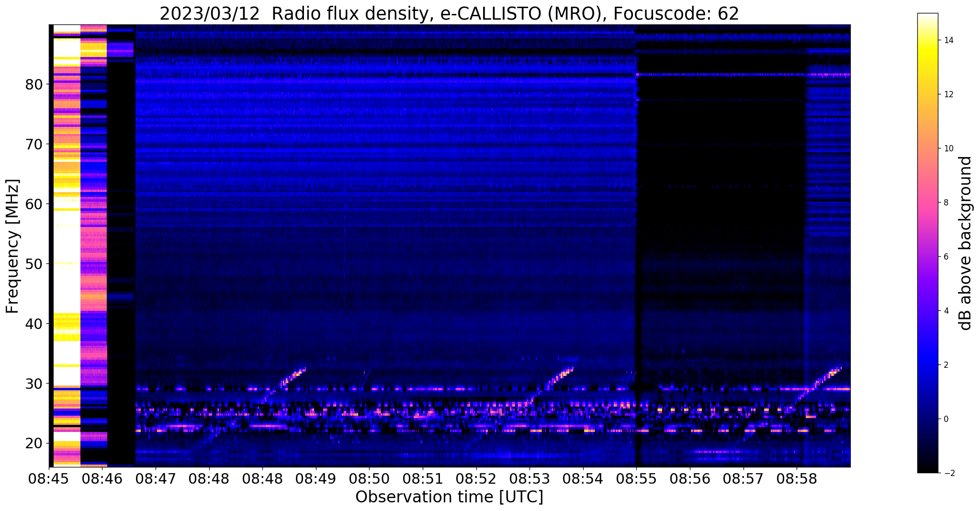Image resolution: width=980 pixels, height=511 pixels.
Task: Click the colorbar tick label 12
Action: pyautogui.click(x=948, y=94)
